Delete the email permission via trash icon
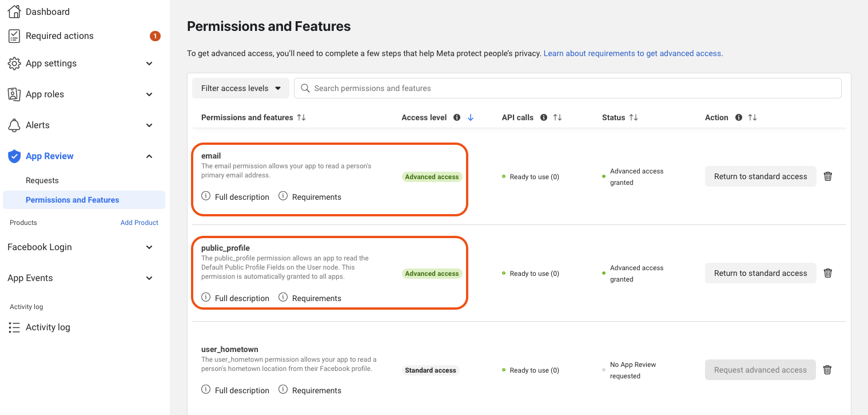868x415 pixels. click(x=827, y=176)
